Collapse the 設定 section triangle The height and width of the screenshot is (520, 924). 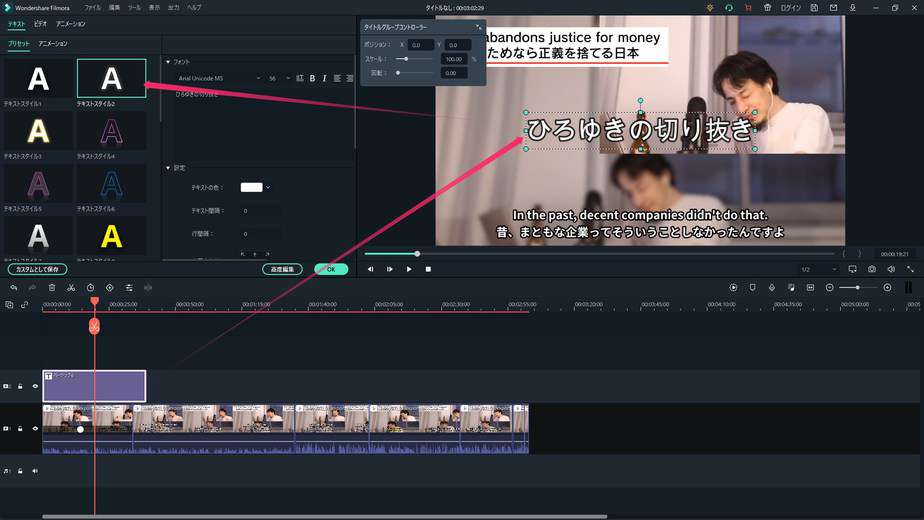168,168
